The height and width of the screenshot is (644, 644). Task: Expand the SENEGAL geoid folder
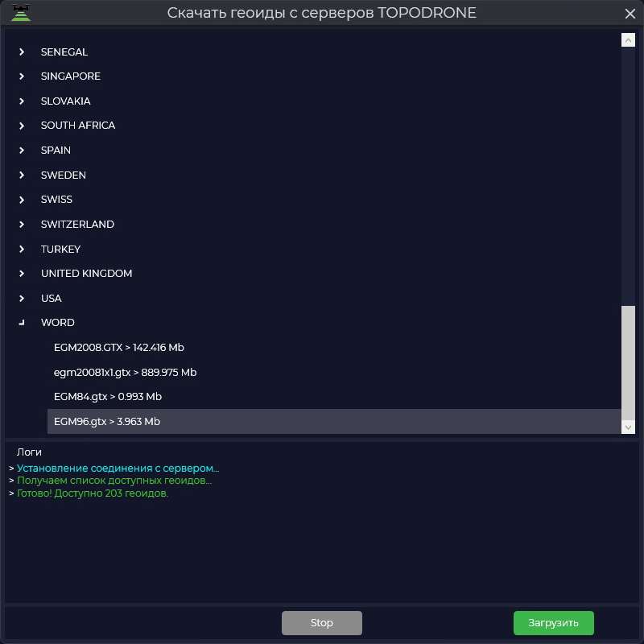click(x=22, y=52)
